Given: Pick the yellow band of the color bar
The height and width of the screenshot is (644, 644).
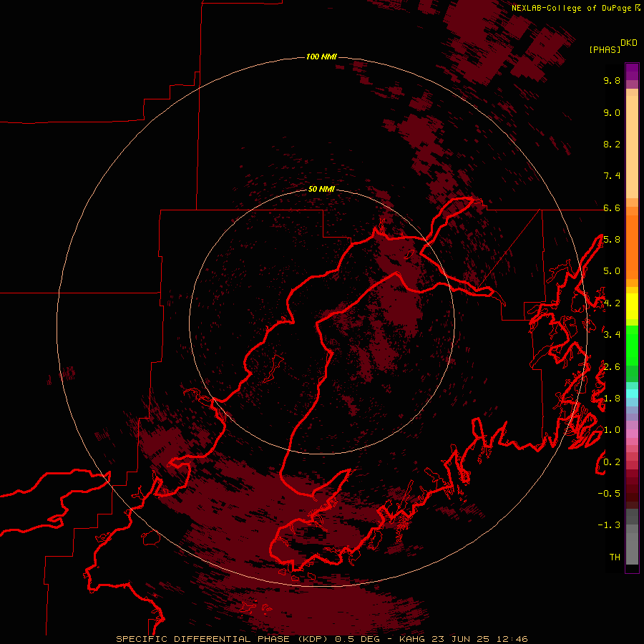Looking at the screenshot, I should 632,306.
